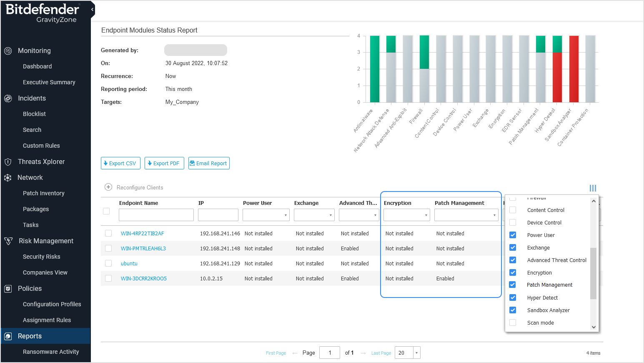Open Executive Summary page
Image resolution: width=644 pixels, height=363 pixels.
tap(49, 82)
